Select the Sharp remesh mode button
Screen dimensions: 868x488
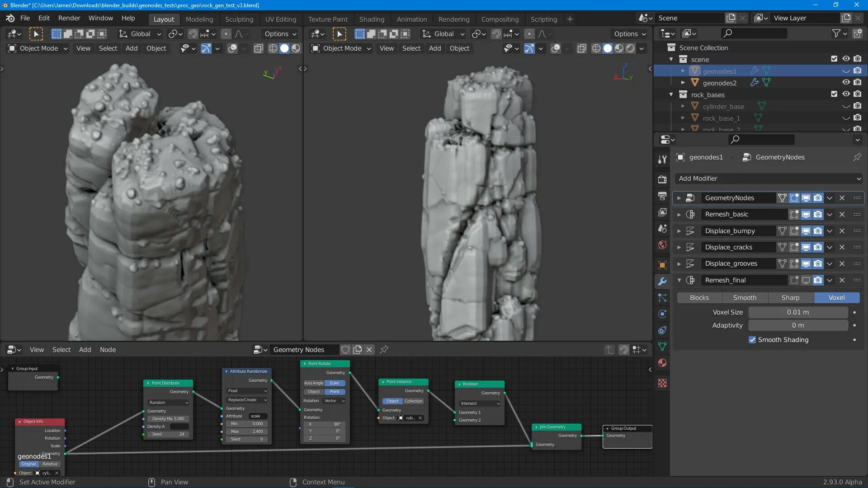click(x=790, y=298)
